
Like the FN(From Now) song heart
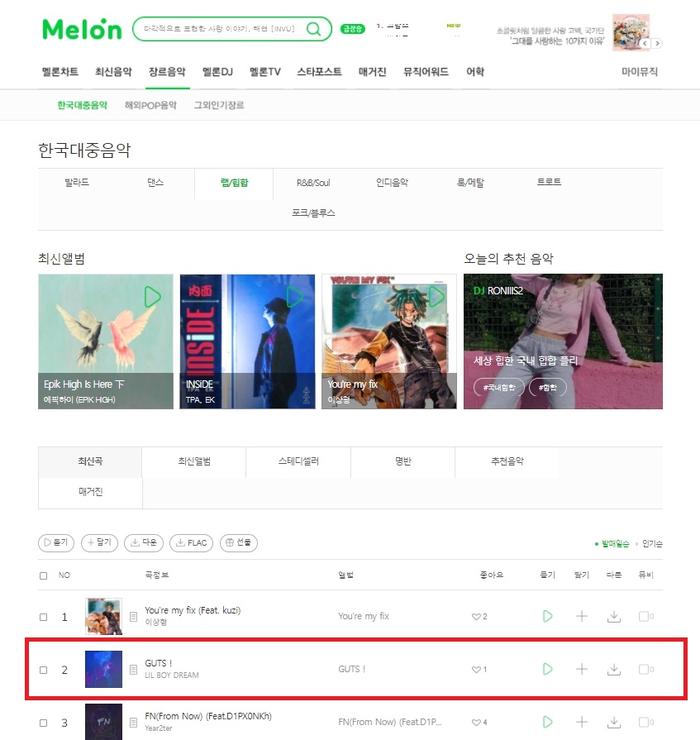pyautogui.click(x=476, y=722)
